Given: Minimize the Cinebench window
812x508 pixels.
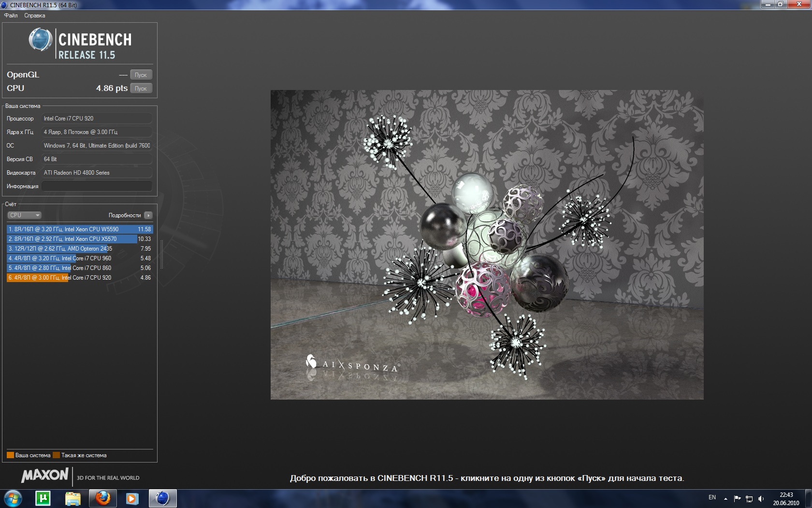Looking at the screenshot, I should (x=768, y=4).
